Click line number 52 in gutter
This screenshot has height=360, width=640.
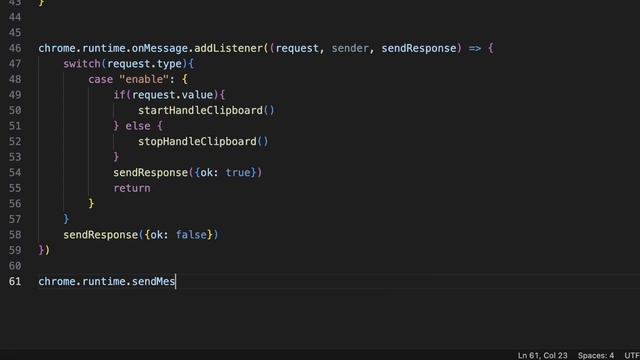point(15,141)
